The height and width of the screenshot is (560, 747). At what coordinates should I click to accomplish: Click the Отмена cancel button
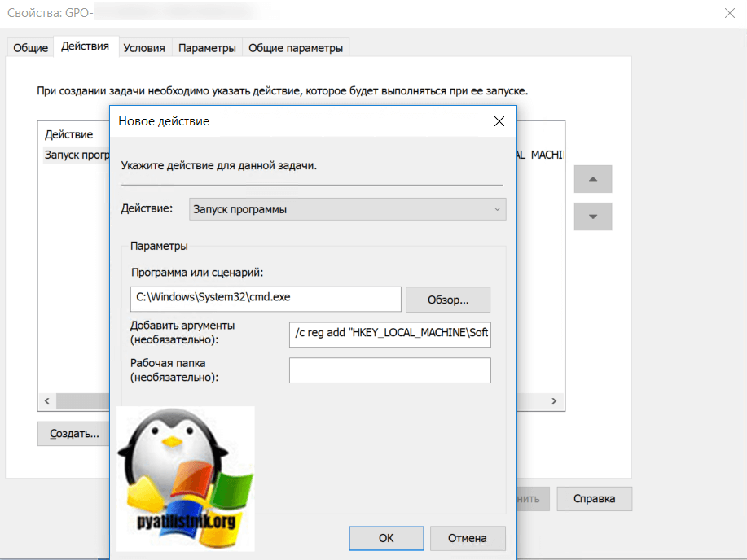[x=468, y=538]
